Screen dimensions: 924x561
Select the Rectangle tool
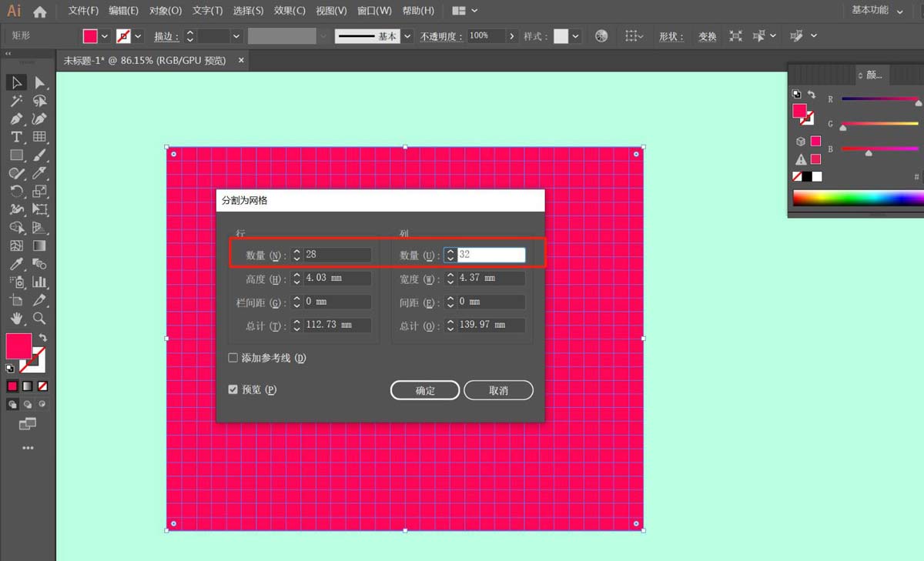click(15, 155)
